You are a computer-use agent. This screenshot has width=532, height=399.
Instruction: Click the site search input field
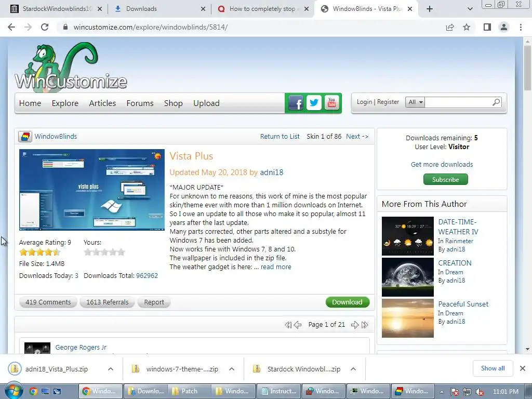pyautogui.click(x=458, y=102)
